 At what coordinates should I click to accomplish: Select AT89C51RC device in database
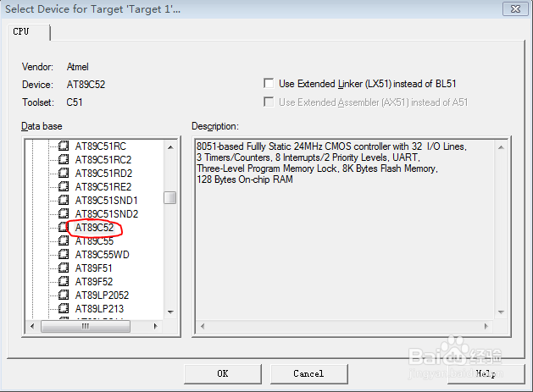[101, 146]
